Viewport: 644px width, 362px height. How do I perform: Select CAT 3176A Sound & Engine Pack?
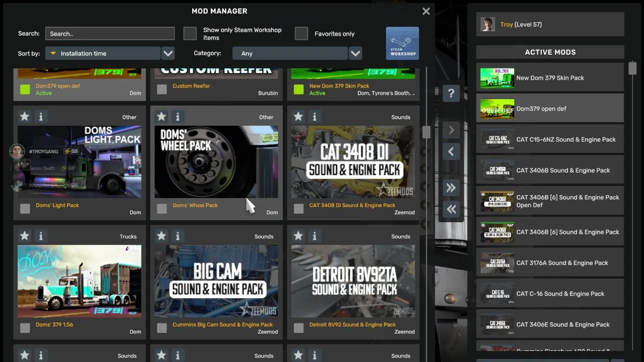click(550, 262)
